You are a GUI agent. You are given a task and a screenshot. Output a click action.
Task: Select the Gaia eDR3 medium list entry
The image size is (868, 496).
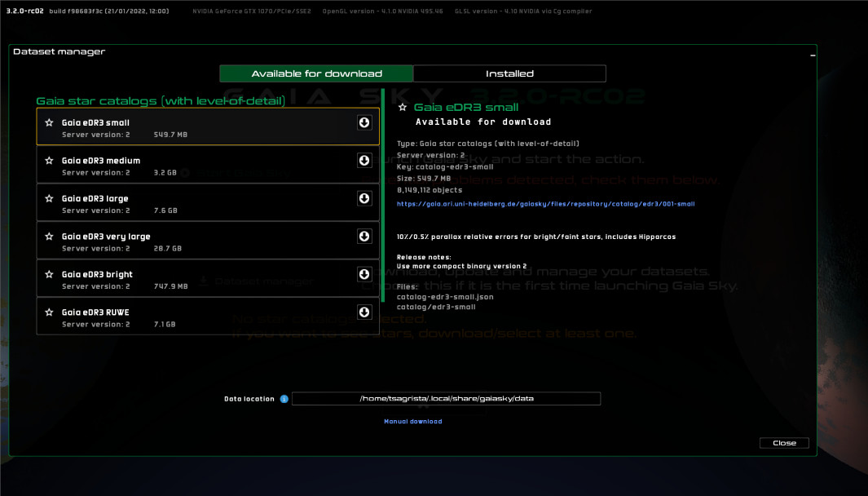(208, 165)
